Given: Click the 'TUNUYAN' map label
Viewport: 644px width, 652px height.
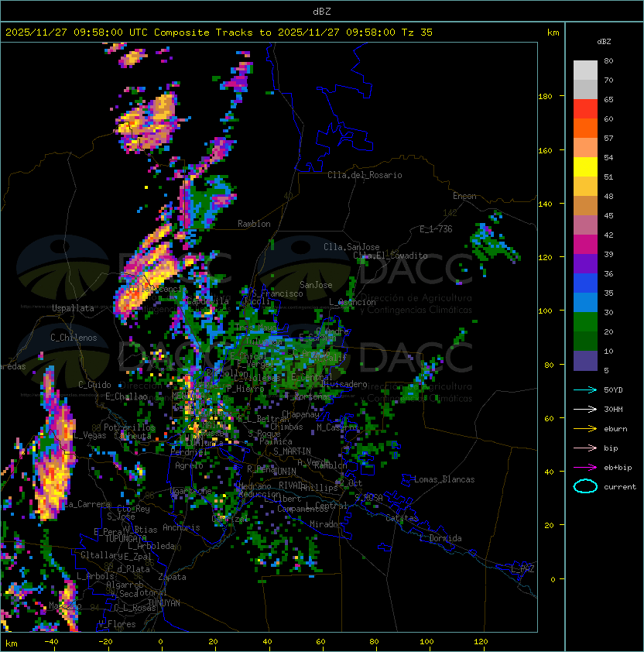Looking at the screenshot, I should [x=163, y=603].
